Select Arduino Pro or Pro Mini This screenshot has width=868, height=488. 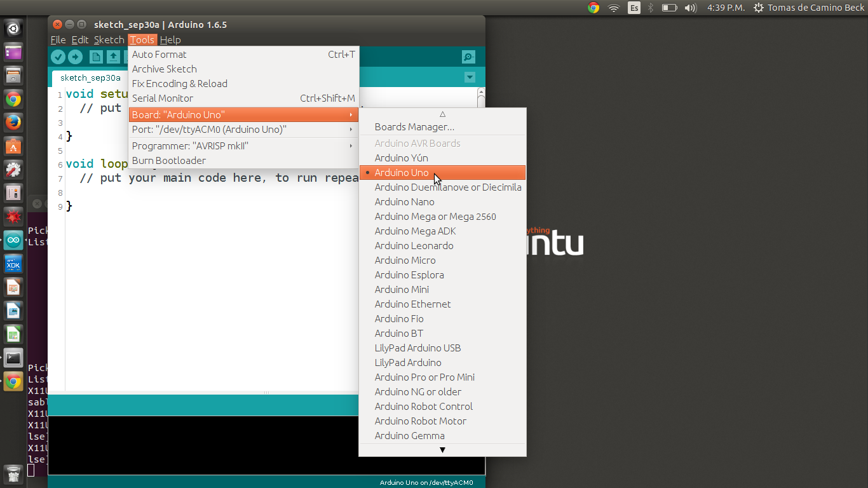pyautogui.click(x=442, y=377)
